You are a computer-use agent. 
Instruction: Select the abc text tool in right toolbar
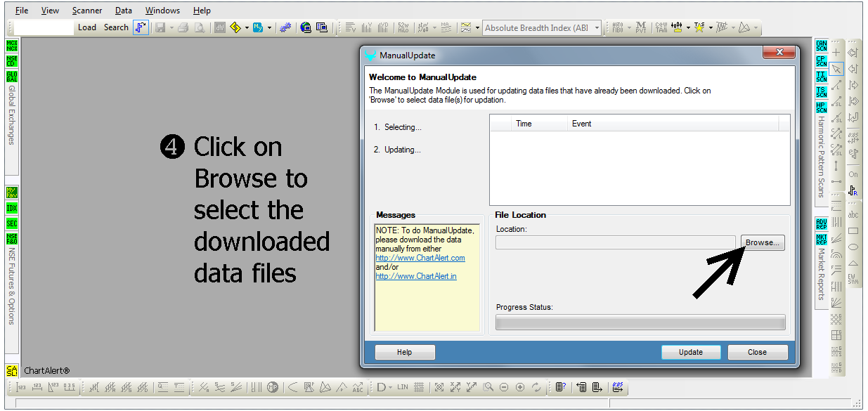853,214
